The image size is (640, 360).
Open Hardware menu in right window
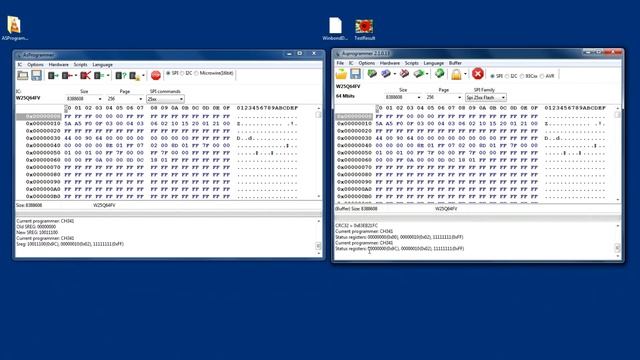390,63
